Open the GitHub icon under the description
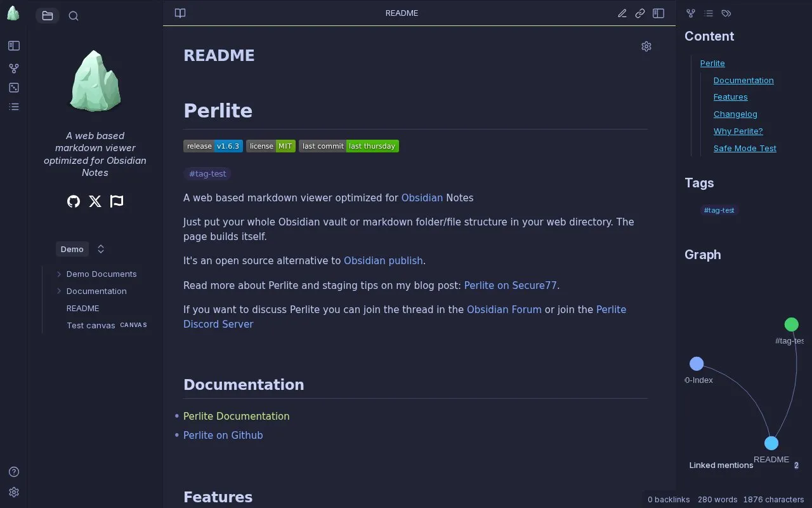The width and height of the screenshot is (812, 508). point(74,201)
